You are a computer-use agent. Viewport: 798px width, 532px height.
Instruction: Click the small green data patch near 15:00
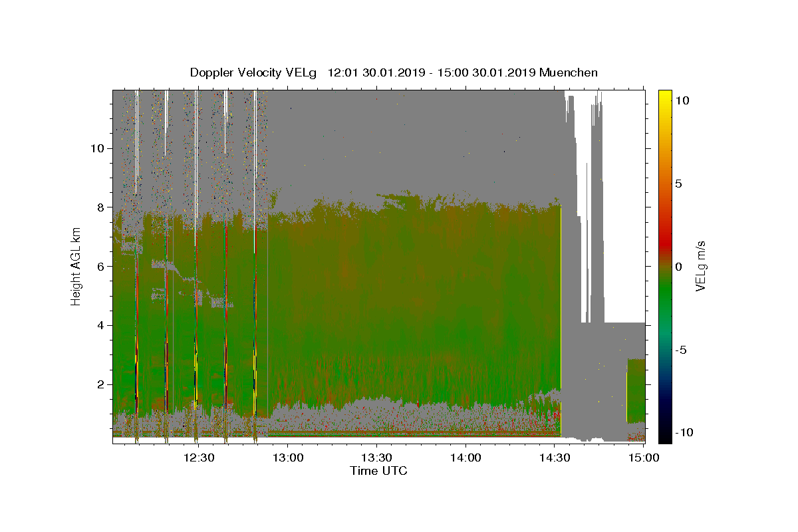636,391
